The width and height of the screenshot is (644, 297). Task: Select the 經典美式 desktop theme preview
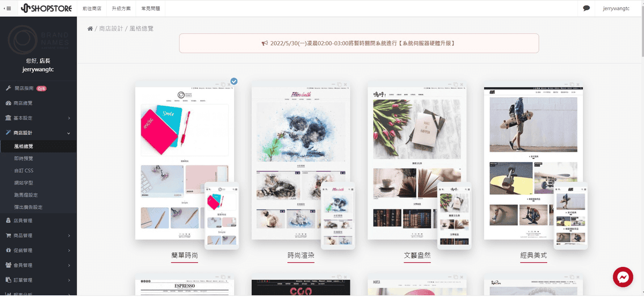click(533, 161)
